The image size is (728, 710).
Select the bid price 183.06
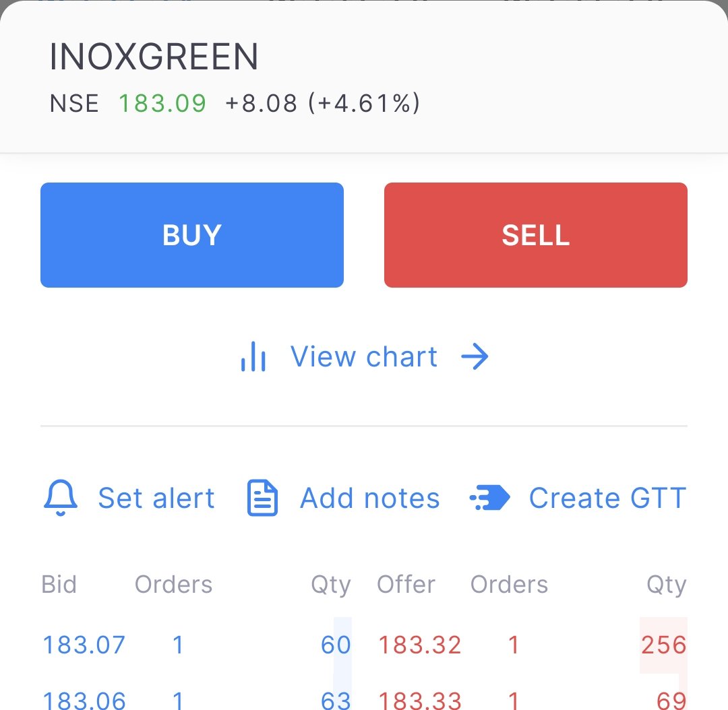[84, 701]
